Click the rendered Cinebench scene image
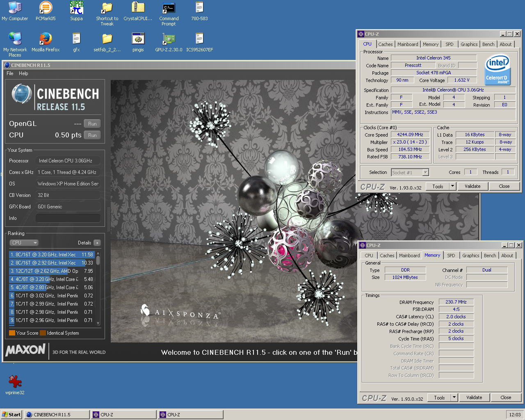 click(x=234, y=211)
